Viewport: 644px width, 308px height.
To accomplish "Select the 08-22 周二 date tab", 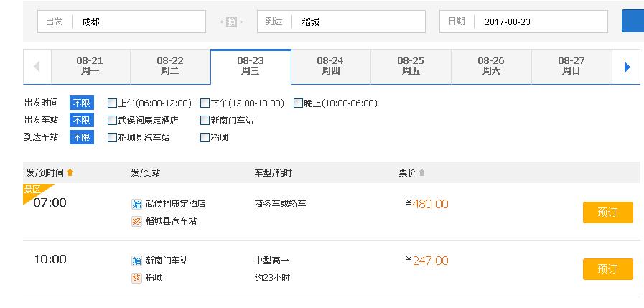I will pyautogui.click(x=170, y=67).
